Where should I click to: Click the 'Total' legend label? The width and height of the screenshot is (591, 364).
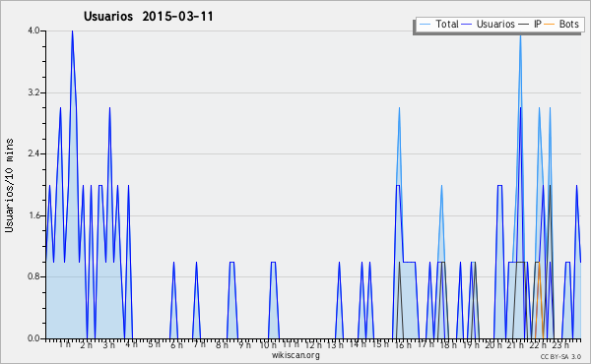pos(447,24)
